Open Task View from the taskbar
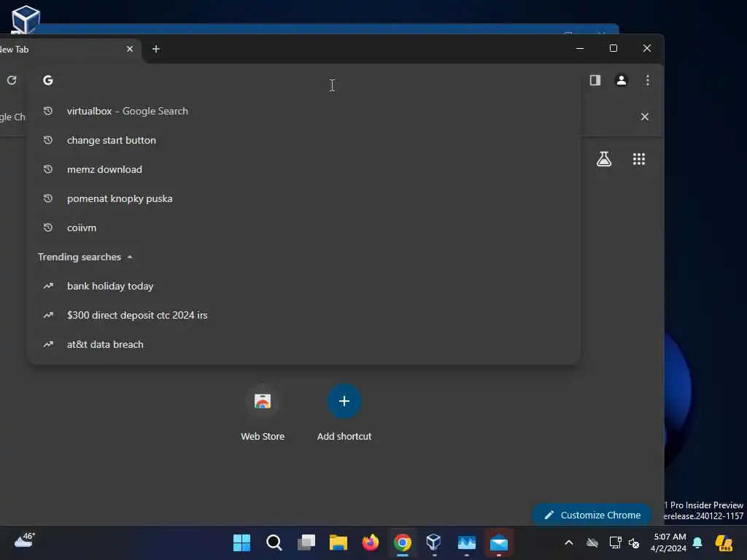Viewport: 747px width, 560px height. pos(306,542)
